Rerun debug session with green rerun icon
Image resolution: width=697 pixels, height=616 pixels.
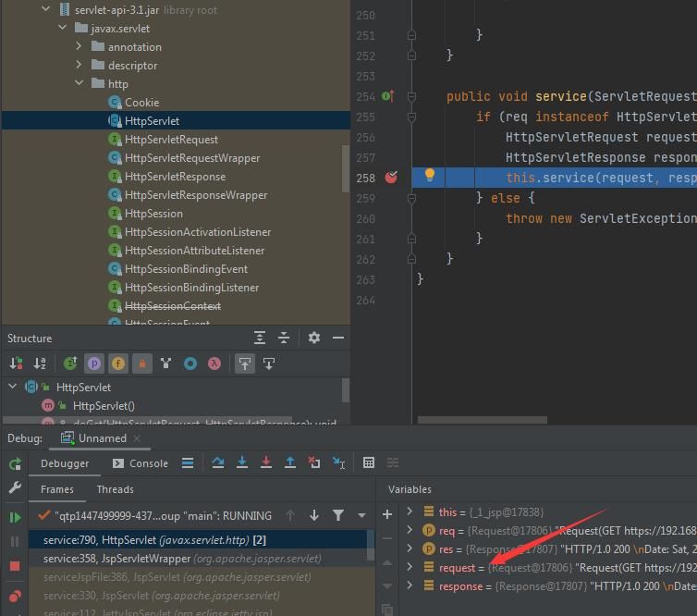coord(15,464)
